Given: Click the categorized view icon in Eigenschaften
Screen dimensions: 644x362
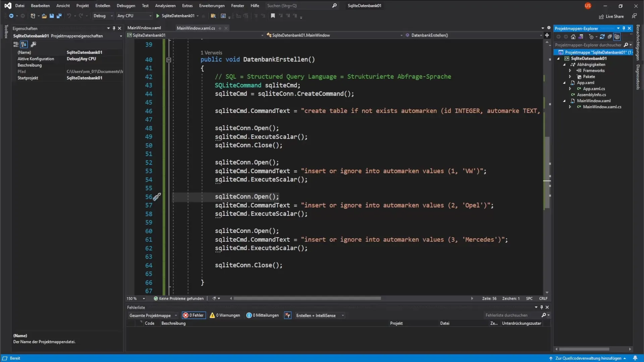Looking at the screenshot, I should 16,44.
